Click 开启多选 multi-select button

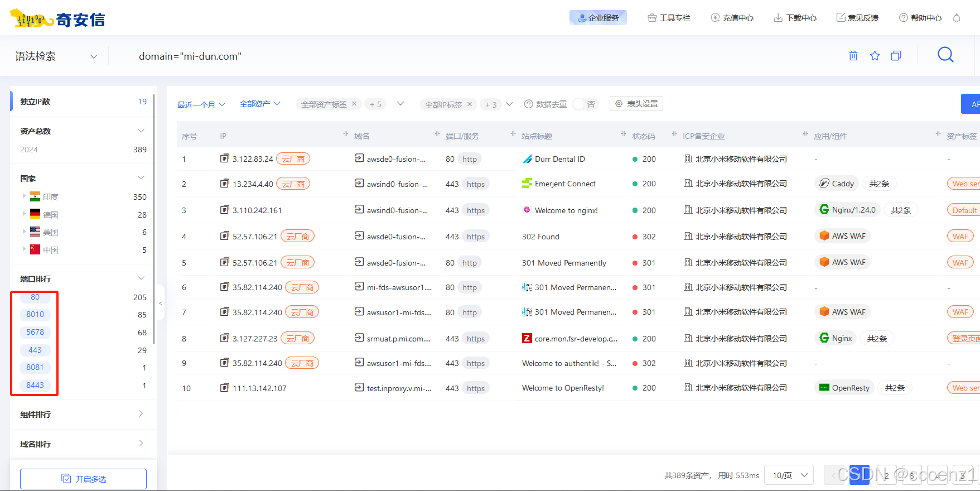point(83,479)
